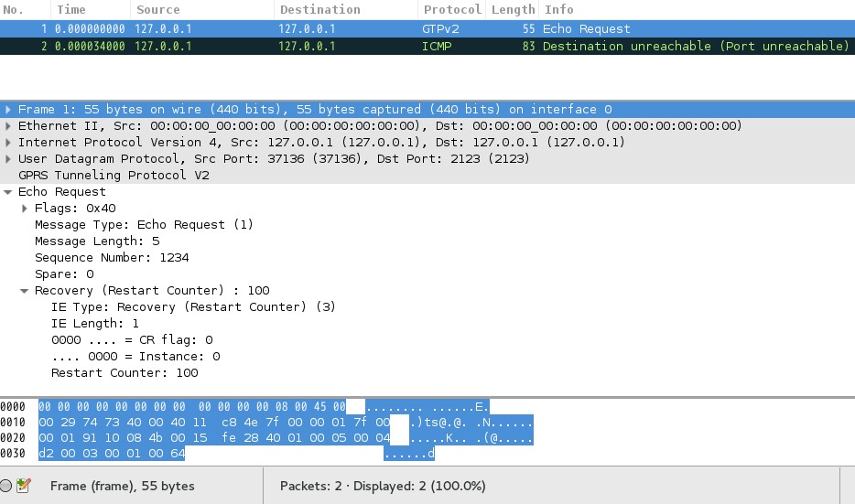Sort by Destination column header

coord(346,10)
